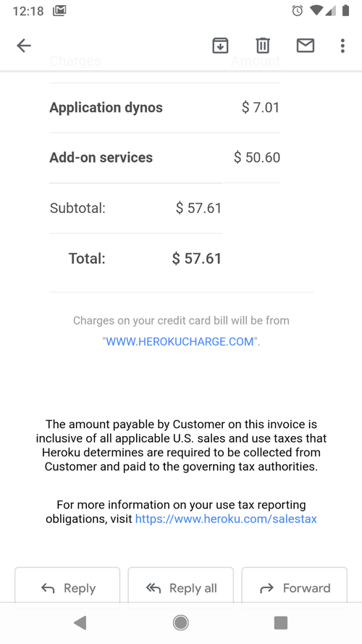Select the Application dynos charge row
This screenshot has width=362, height=644.
point(164,108)
